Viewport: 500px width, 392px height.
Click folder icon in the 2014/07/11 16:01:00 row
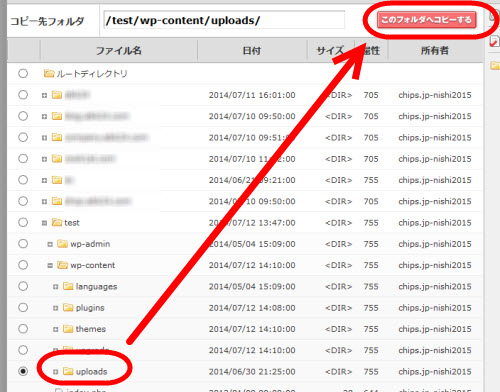(57, 95)
